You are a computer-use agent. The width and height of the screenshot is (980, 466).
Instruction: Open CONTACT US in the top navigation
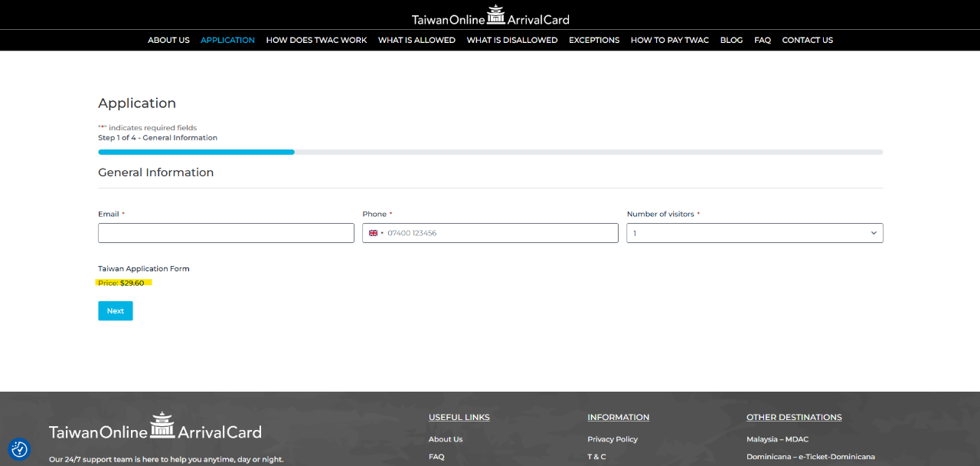[x=807, y=40]
